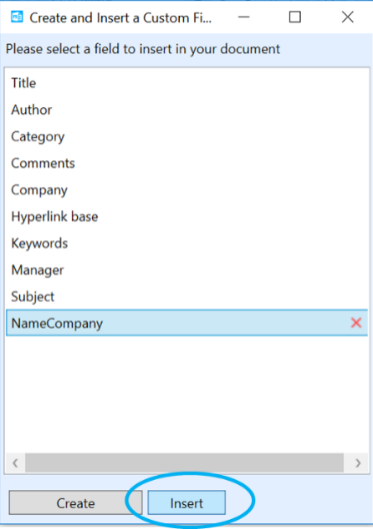Select the Title field
Image resolution: width=373 pixels, height=529 pixels.
pos(187,83)
